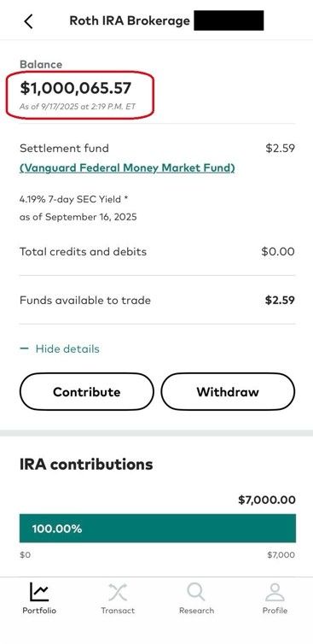Tap the 100.00% contribution progress bar
Image resolution: width=313 pixels, height=644 pixels.
[158, 528]
